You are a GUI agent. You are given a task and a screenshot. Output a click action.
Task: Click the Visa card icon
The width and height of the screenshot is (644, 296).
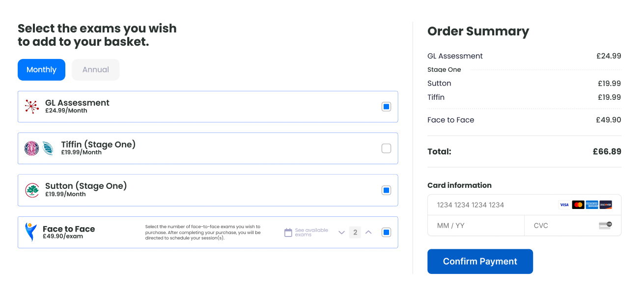(564, 205)
